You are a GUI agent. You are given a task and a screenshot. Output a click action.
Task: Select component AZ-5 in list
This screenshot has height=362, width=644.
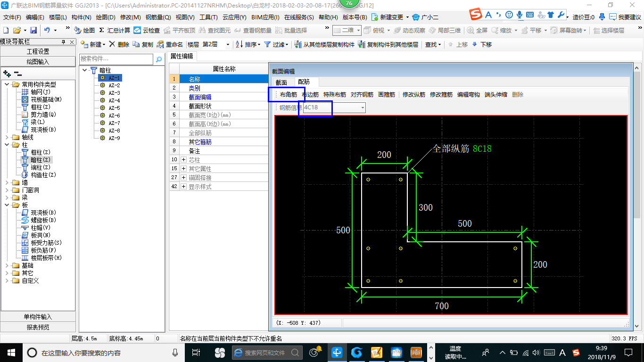[114, 108]
